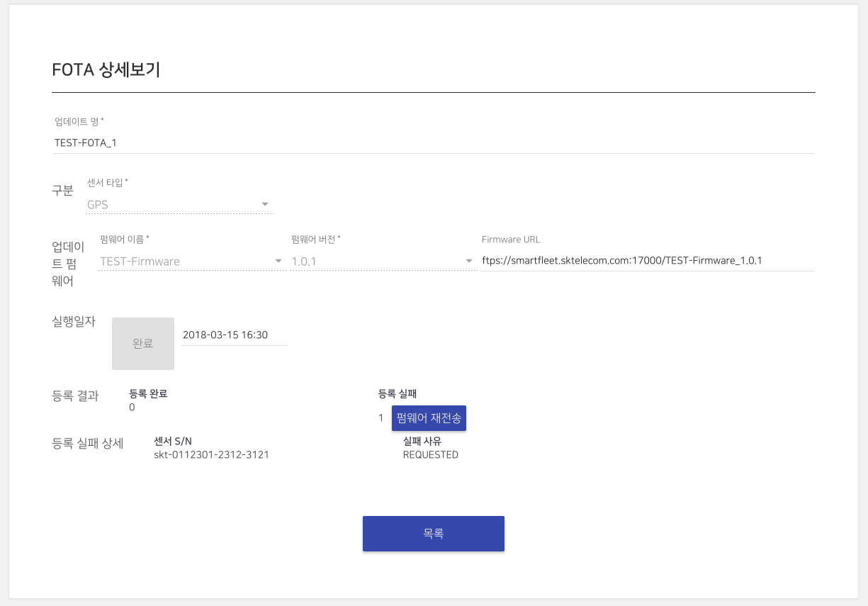Click the sensor serial skt-0112301-2312-3121
The width and height of the screenshot is (868, 606).
(x=211, y=455)
